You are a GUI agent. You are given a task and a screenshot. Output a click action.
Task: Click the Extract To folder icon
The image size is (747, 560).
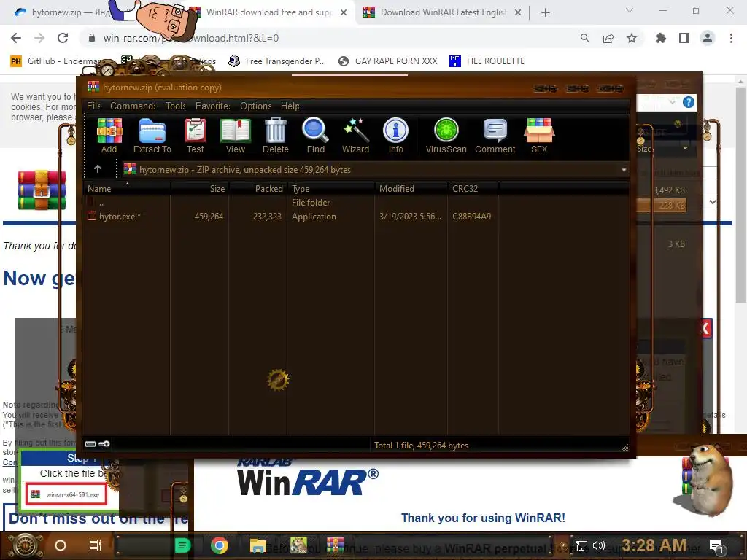[152, 136]
